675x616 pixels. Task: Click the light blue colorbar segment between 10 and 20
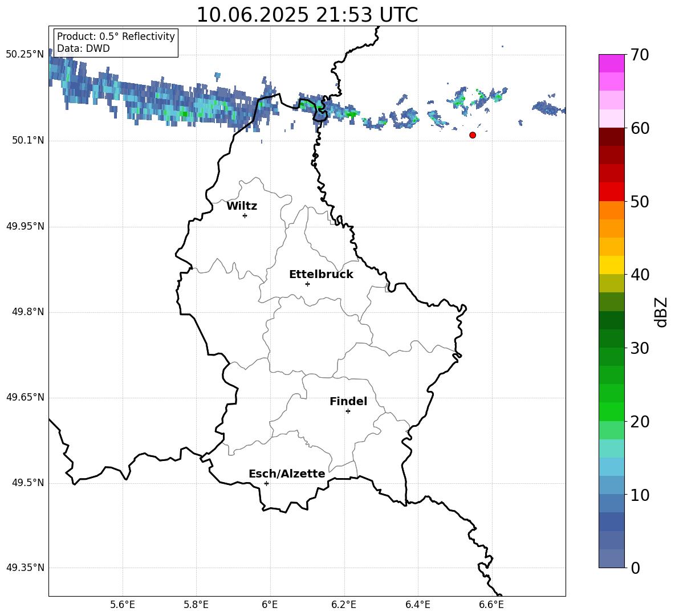tap(612, 467)
